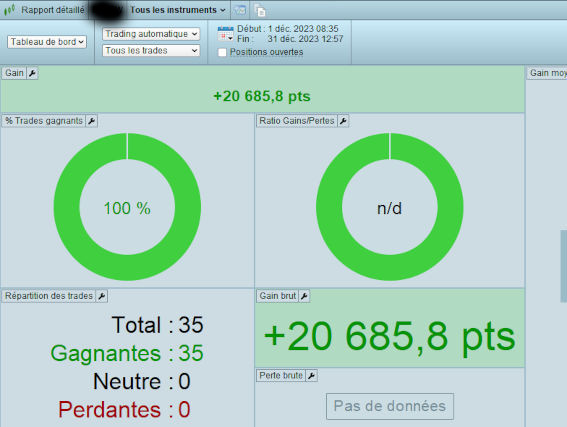Image resolution: width=567 pixels, height=427 pixels.
Task: Select the Répartition des trades label
Action: [x=49, y=296]
